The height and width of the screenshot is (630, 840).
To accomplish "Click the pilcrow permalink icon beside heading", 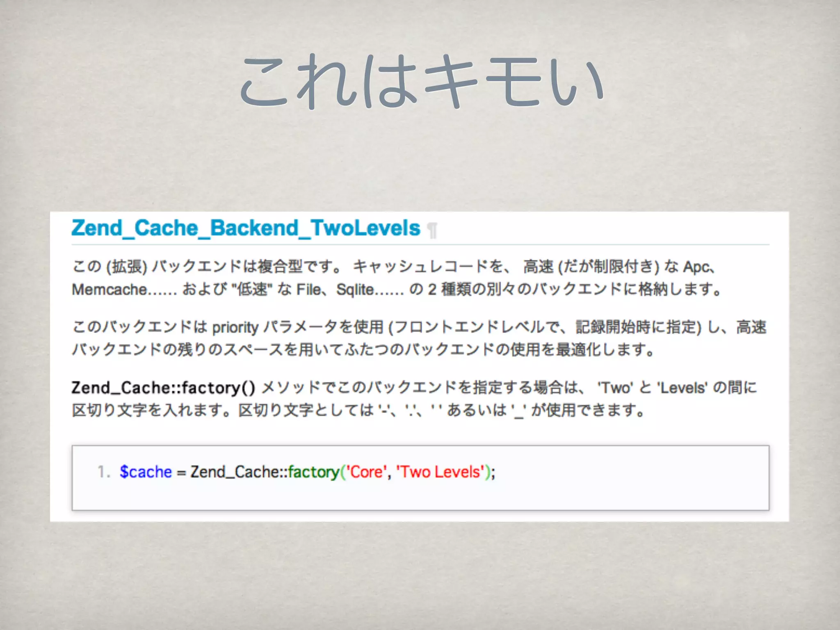I will pos(432,230).
